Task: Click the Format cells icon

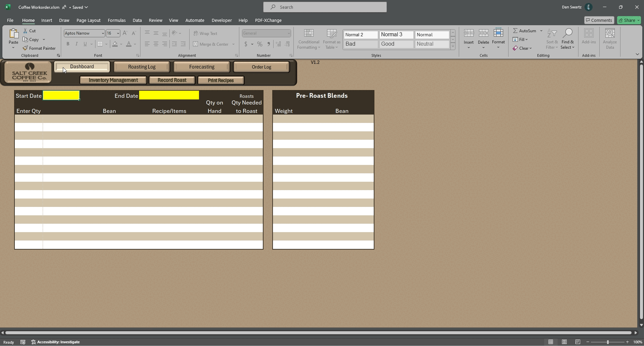Action: 498,33
